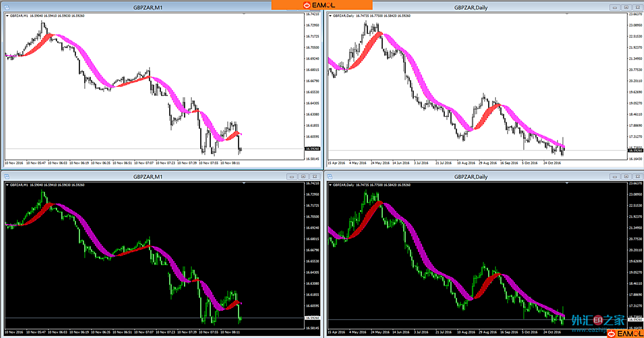Click price 19.62690 on white Daily chart axis
Image resolution: width=644 pixels, height=338 pixels.
(x=636, y=92)
